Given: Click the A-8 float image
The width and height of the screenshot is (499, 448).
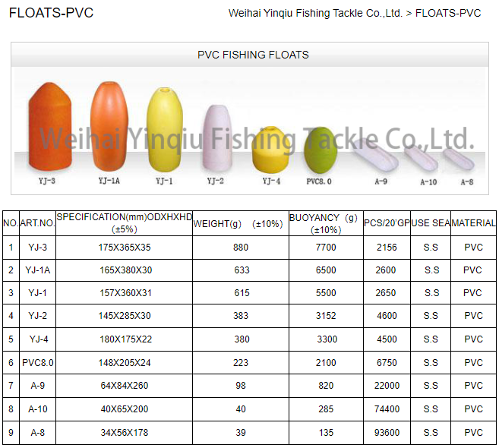Looking at the screenshot, I should click(x=458, y=159).
